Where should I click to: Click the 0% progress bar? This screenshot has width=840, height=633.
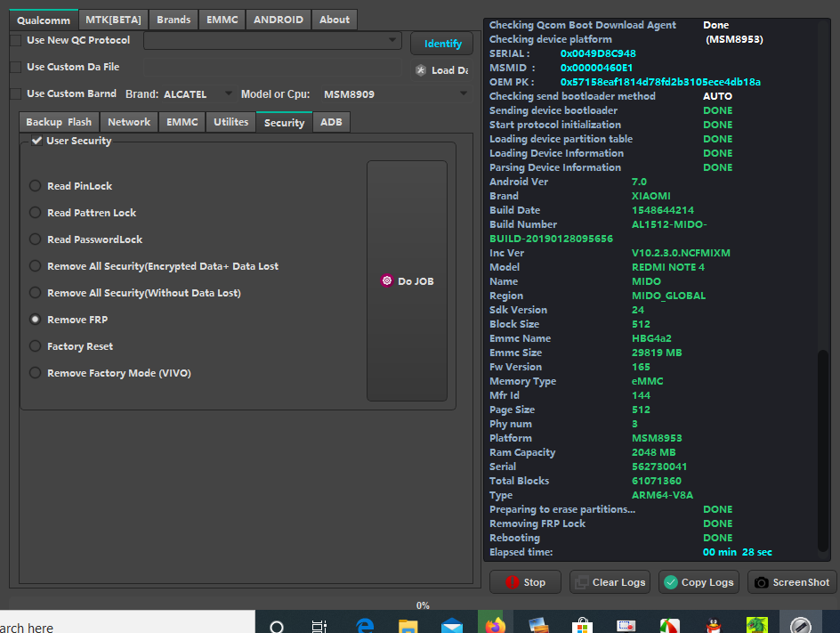424,605
